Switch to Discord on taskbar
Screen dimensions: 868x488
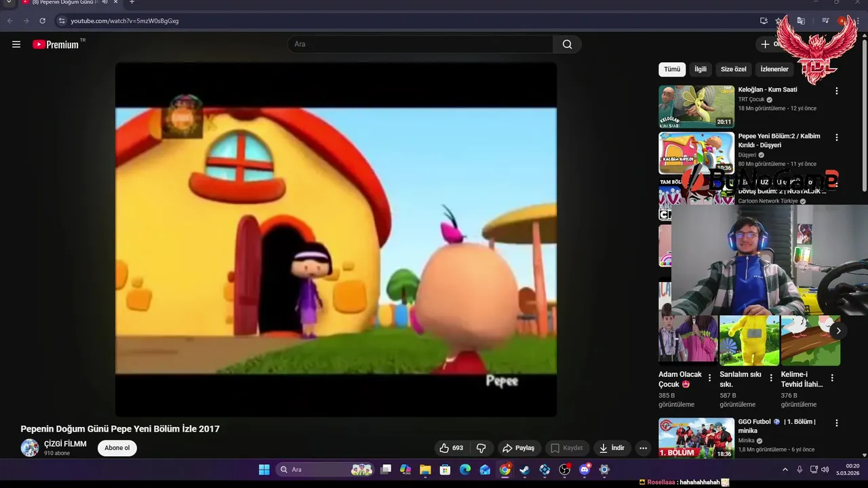(x=585, y=470)
